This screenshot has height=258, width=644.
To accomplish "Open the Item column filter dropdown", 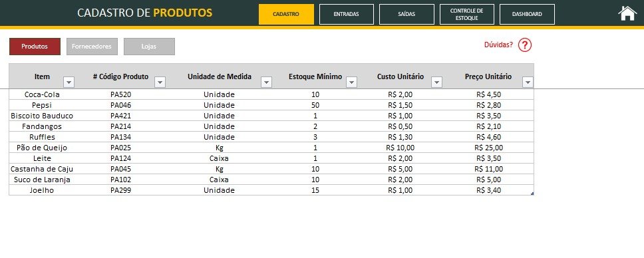I will [x=69, y=82].
